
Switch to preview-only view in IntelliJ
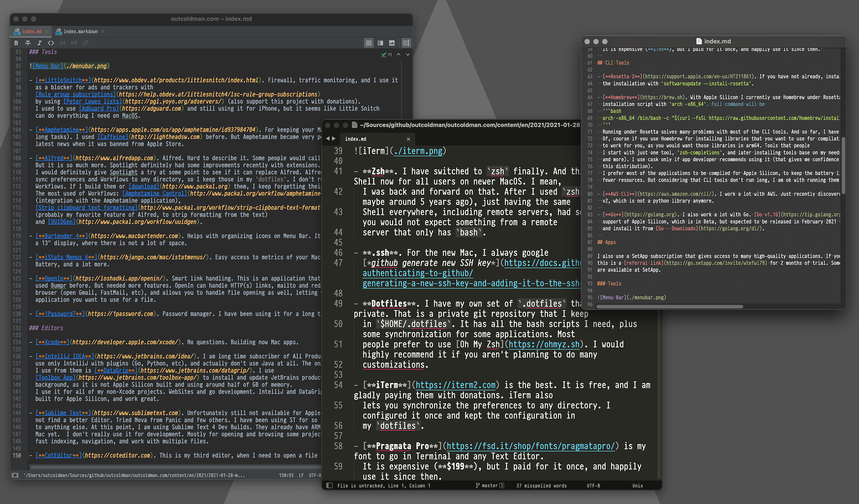pos(392,43)
